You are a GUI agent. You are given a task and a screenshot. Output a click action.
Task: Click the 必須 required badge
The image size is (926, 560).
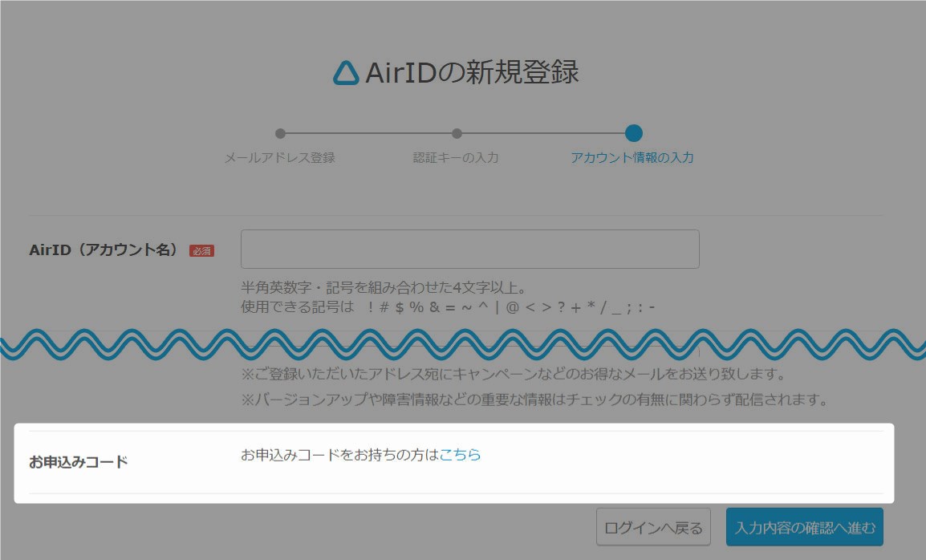[x=201, y=249]
